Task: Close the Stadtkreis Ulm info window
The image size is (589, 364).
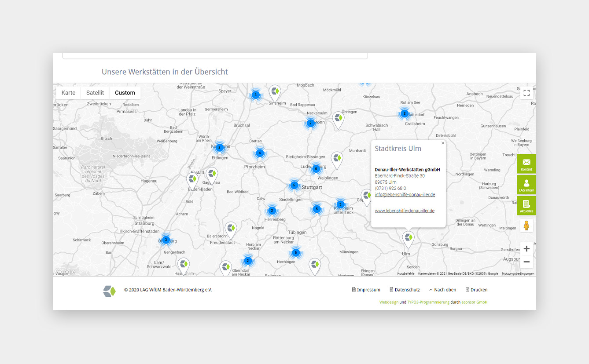Action: [443, 143]
